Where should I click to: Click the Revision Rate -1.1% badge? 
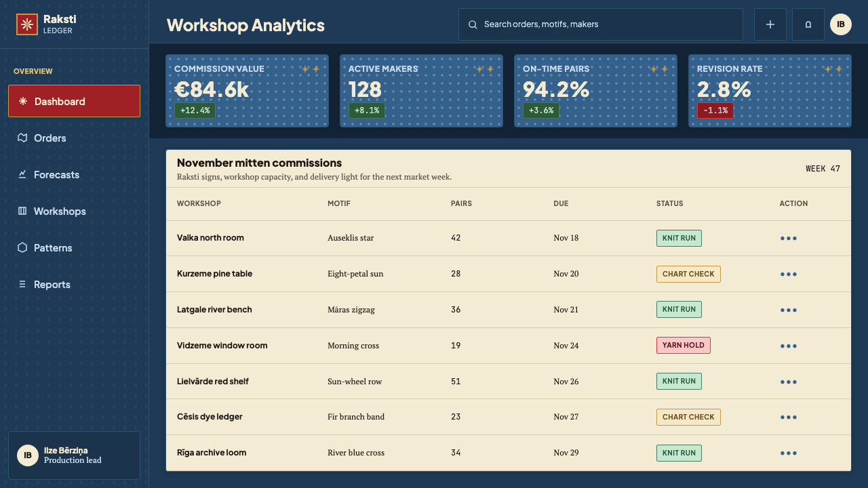pyautogui.click(x=715, y=110)
